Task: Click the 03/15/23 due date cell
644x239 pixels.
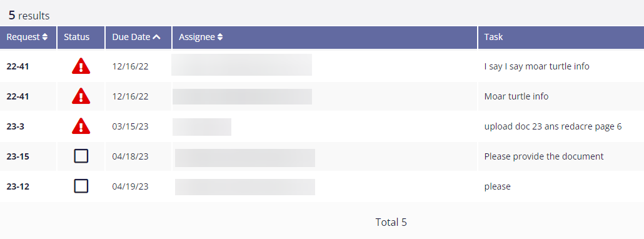Action: pos(130,126)
